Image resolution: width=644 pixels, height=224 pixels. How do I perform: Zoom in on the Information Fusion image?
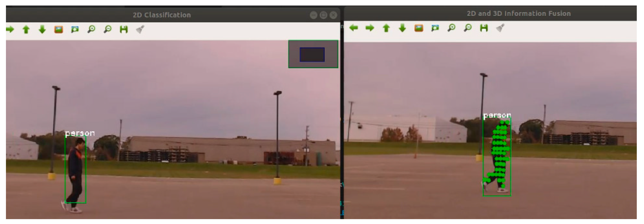click(451, 28)
